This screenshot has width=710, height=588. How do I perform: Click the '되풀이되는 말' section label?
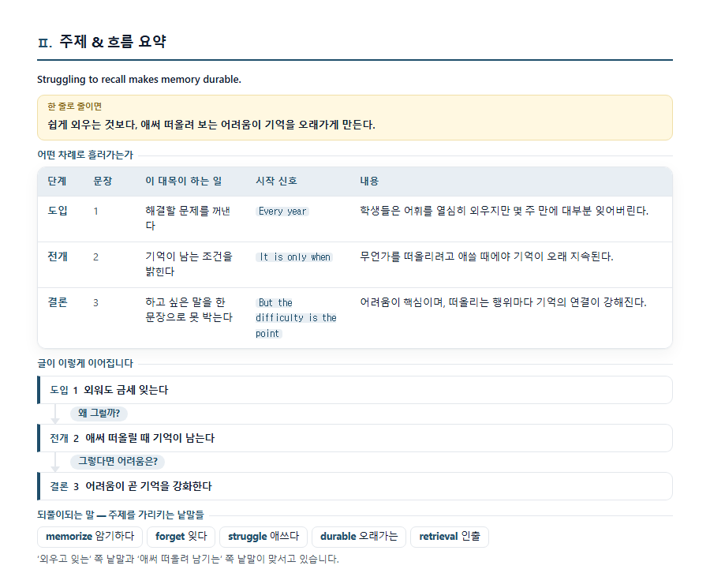121,515
